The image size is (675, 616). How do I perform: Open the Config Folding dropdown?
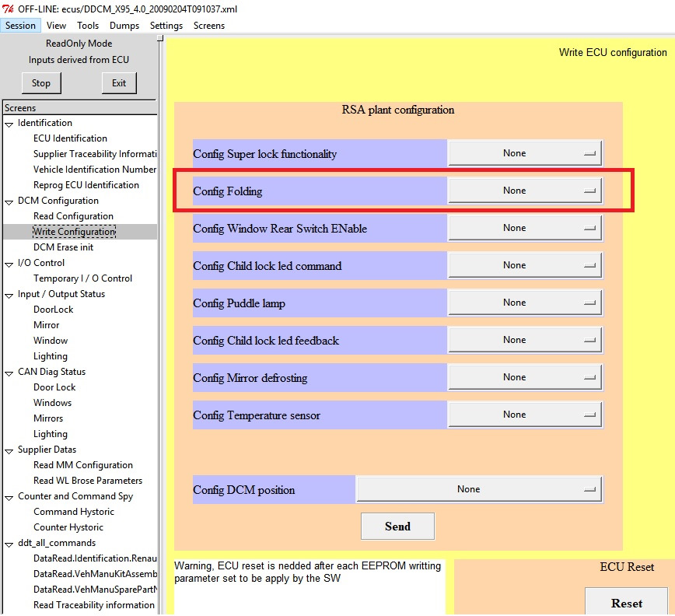click(525, 191)
